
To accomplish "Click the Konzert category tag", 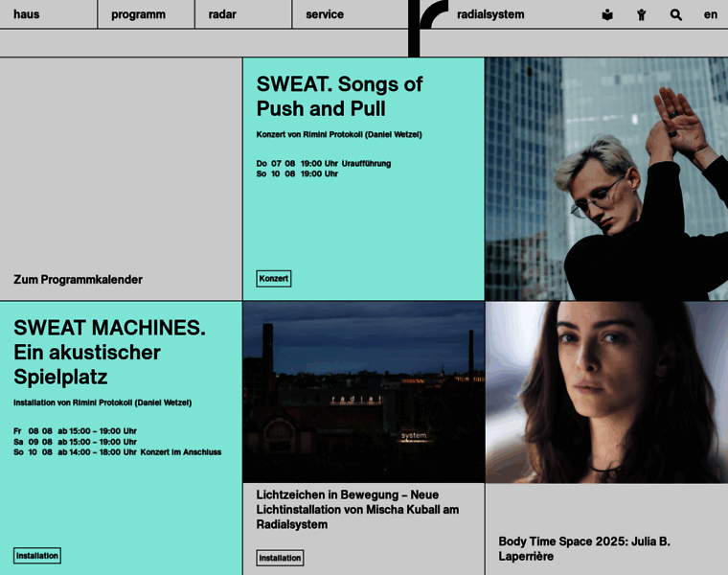I will point(274,279).
